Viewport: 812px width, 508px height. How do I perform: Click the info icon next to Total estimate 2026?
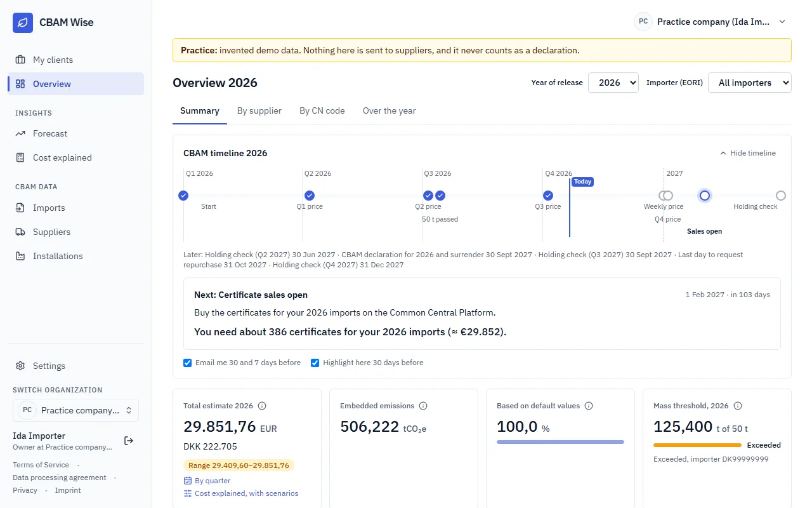262,406
